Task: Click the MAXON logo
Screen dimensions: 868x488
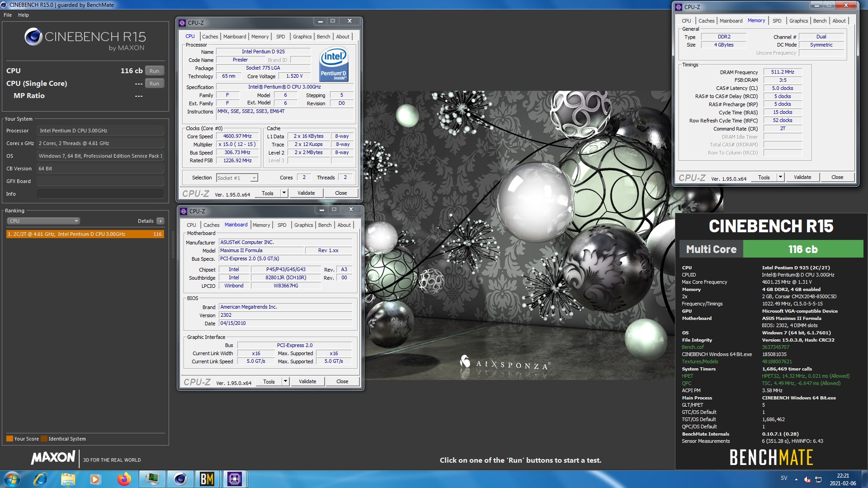Action: [x=53, y=458]
